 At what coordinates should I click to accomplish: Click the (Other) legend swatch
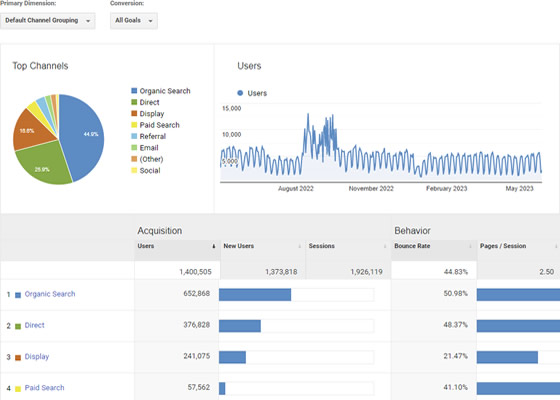(134, 159)
